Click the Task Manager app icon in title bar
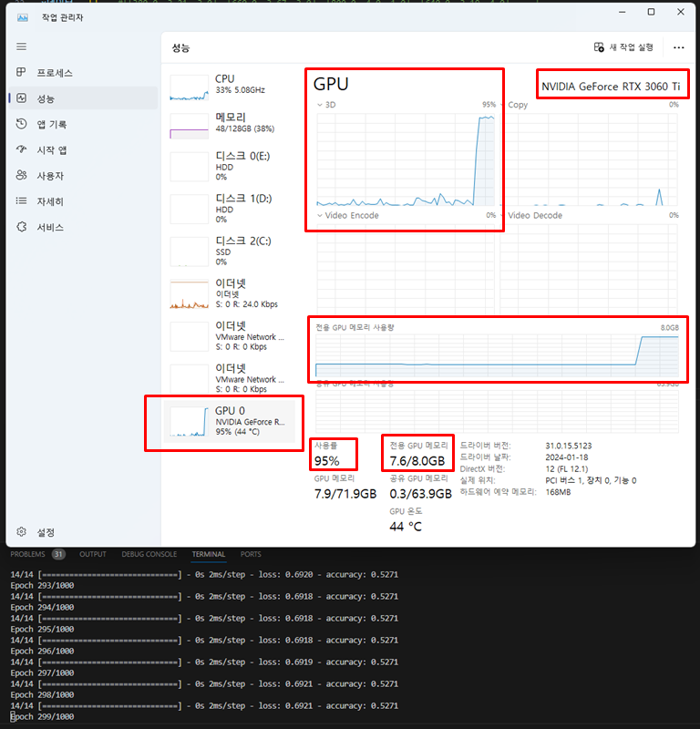Image resolution: width=700 pixels, height=729 pixels. pyautogui.click(x=22, y=17)
